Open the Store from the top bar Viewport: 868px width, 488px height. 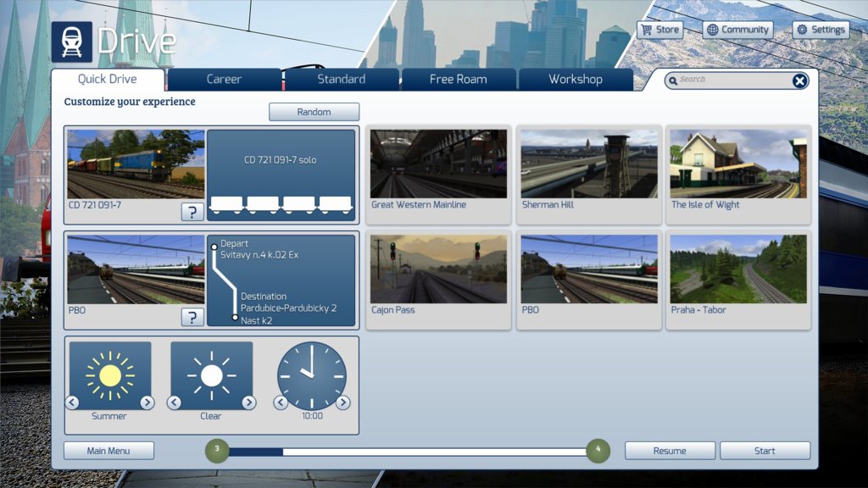coord(659,30)
